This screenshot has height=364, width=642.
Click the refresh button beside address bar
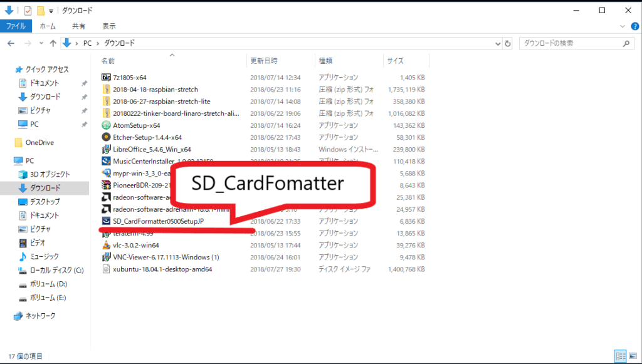coord(508,43)
